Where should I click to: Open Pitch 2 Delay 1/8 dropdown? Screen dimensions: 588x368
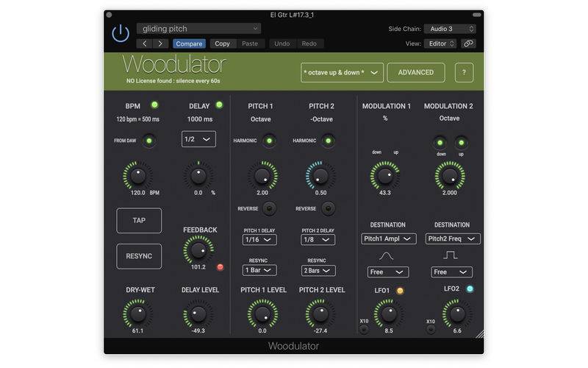click(x=318, y=240)
